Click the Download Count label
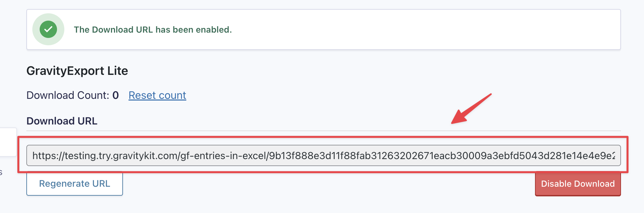The height and width of the screenshot is (213, 644). [x=68, y=96]
